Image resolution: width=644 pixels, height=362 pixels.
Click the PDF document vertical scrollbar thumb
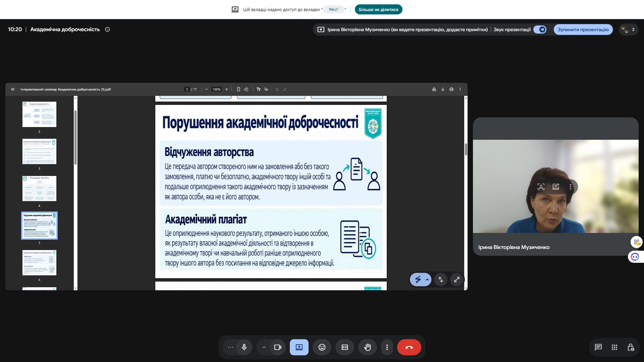click(466, 149)
